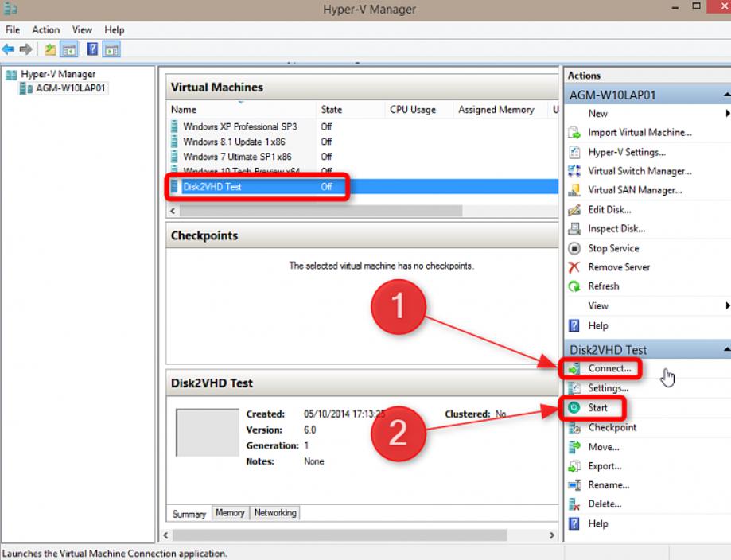The width and height of the screenshot is (731, 560).
Task: Switch to the Networking tab
Action: click(275, 513)
